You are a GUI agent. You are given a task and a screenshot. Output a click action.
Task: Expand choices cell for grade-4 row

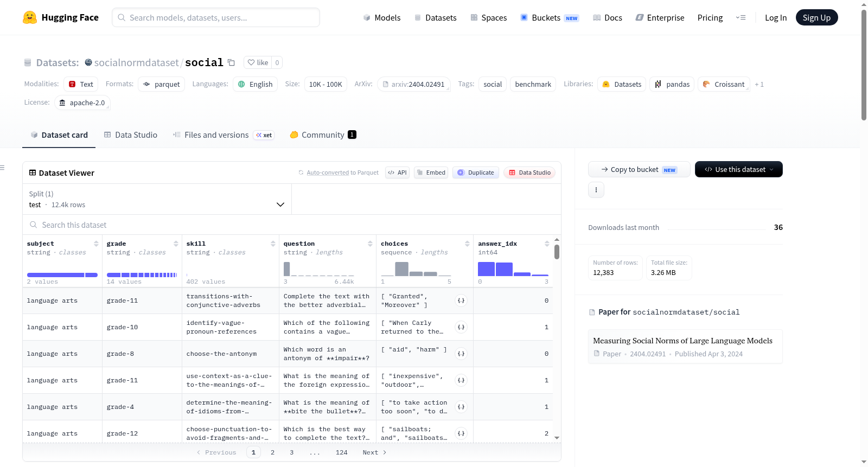[461, 407]
